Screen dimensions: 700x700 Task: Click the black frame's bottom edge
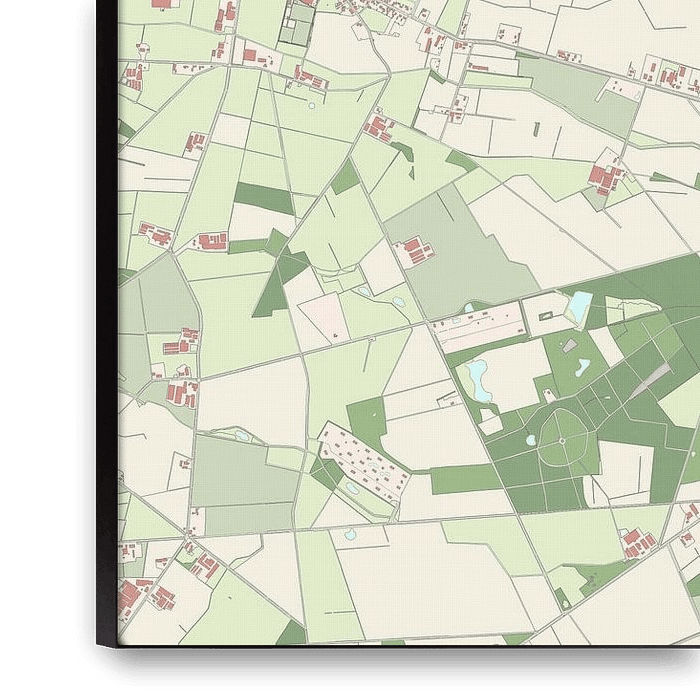click(x=400, y=645)
